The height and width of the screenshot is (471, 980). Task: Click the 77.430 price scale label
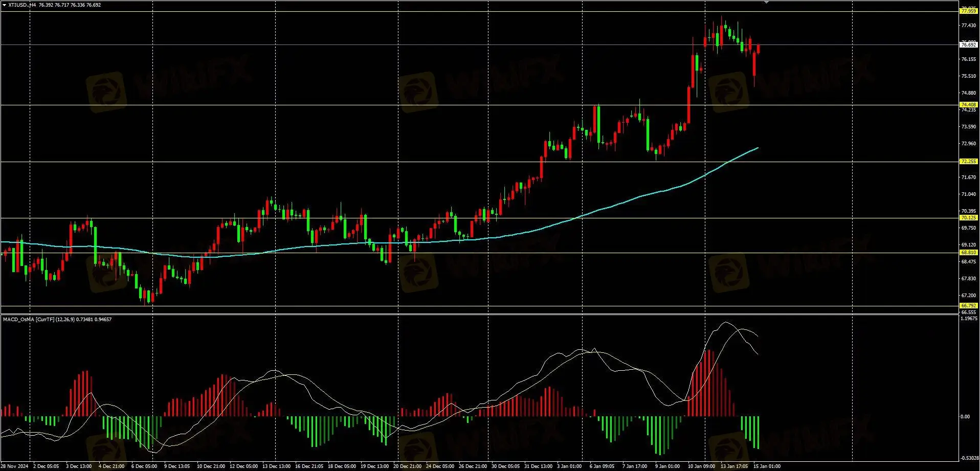coord(969,26)
